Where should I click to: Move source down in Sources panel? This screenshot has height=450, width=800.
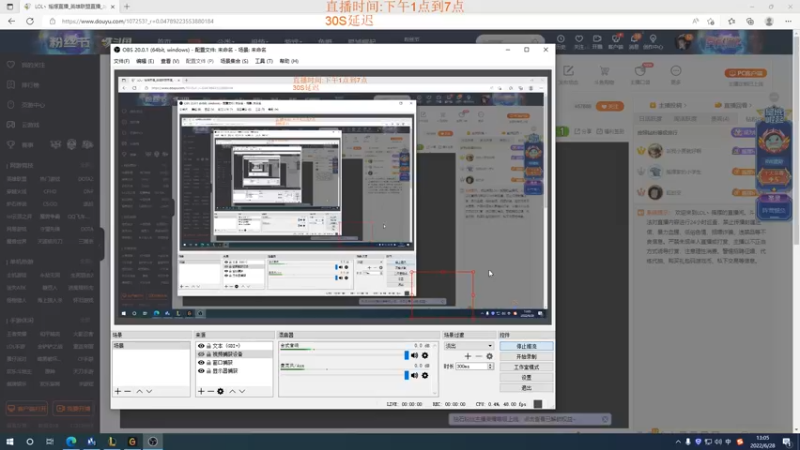[242, 391]
